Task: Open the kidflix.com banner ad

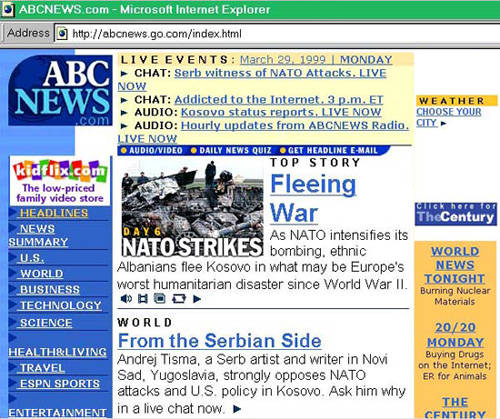Action: point(60,181)
